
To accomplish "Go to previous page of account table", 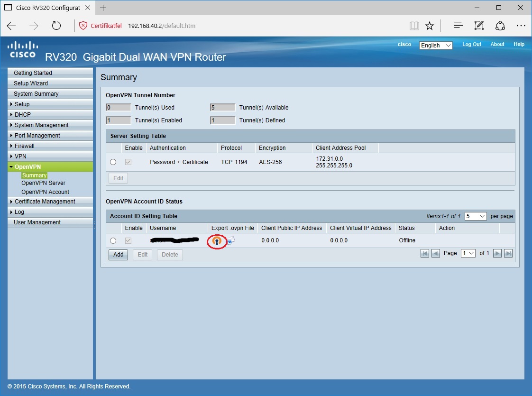I will click(x=436, y=253).
